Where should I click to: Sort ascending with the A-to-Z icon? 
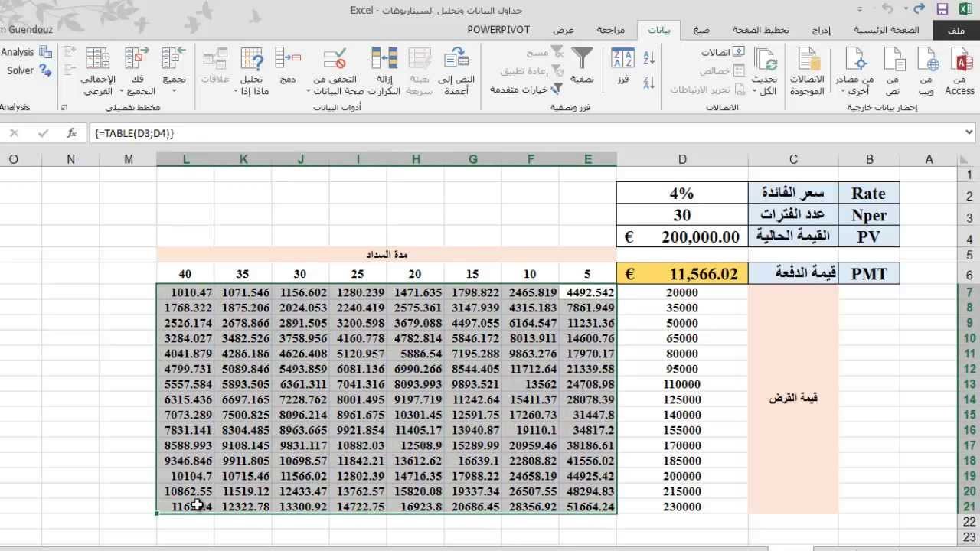pos(649,57)
